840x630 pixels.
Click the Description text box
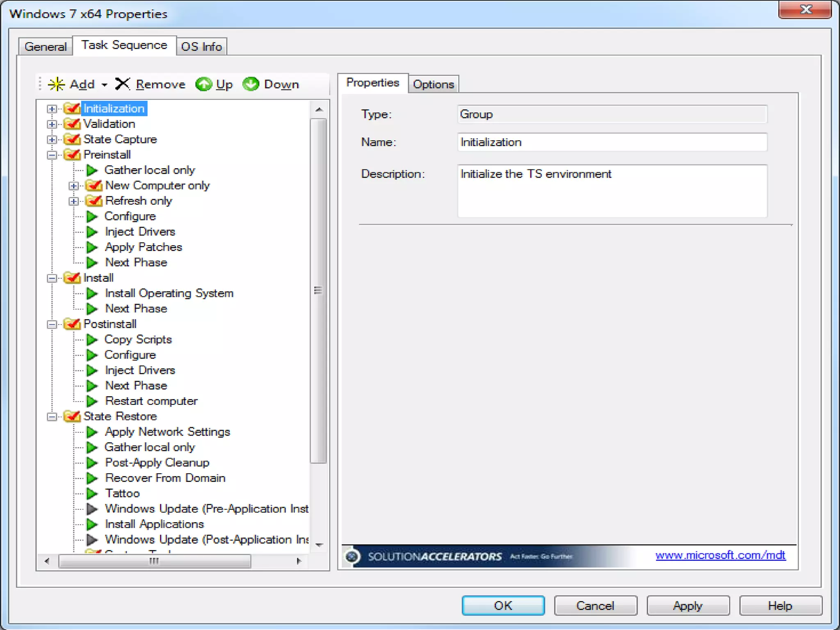coord(612,191)
